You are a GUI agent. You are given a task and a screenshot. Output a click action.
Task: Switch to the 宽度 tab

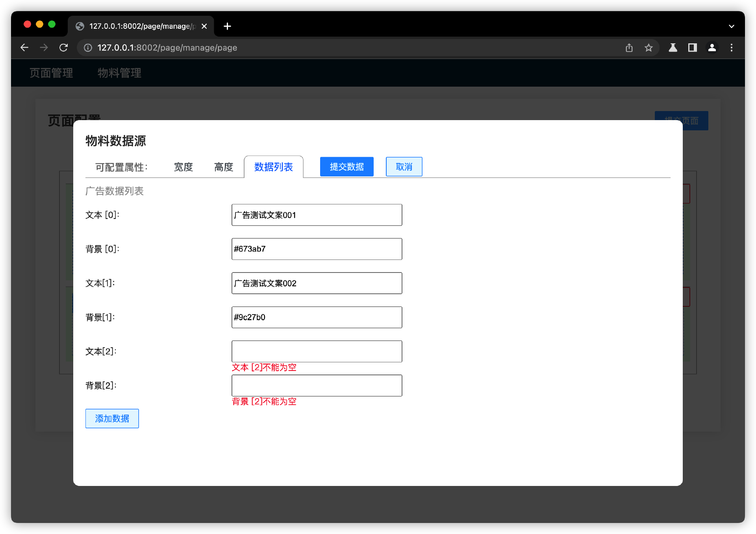coord(183,167)
